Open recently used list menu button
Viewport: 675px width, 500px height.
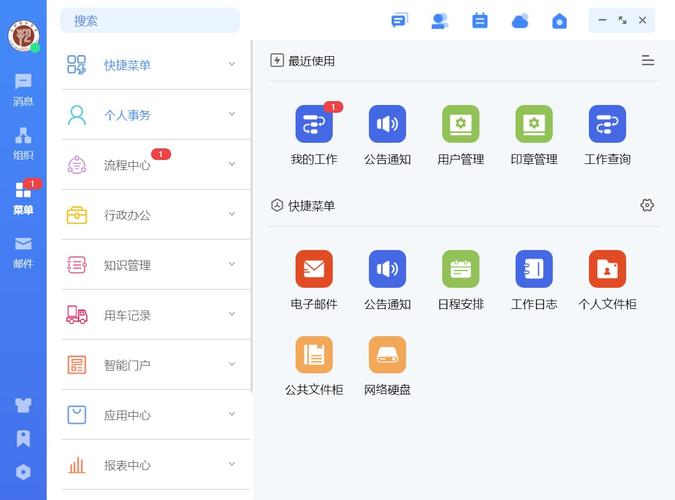648,61
